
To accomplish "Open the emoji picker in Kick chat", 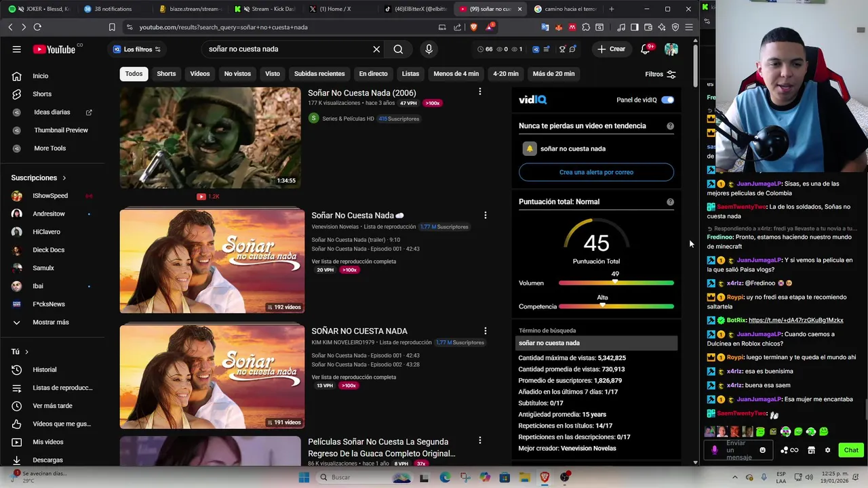I will click(x=762, y=450).
